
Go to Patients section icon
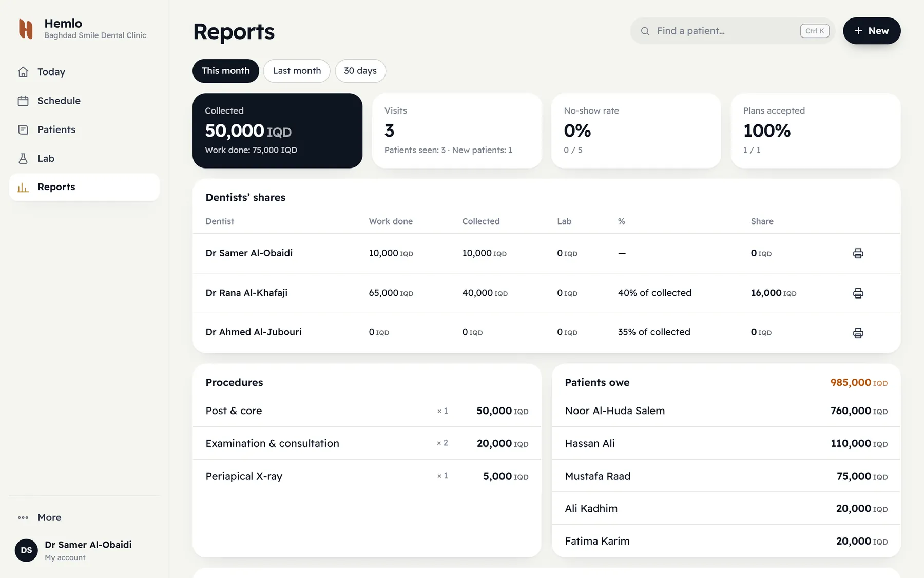(23, 129)
